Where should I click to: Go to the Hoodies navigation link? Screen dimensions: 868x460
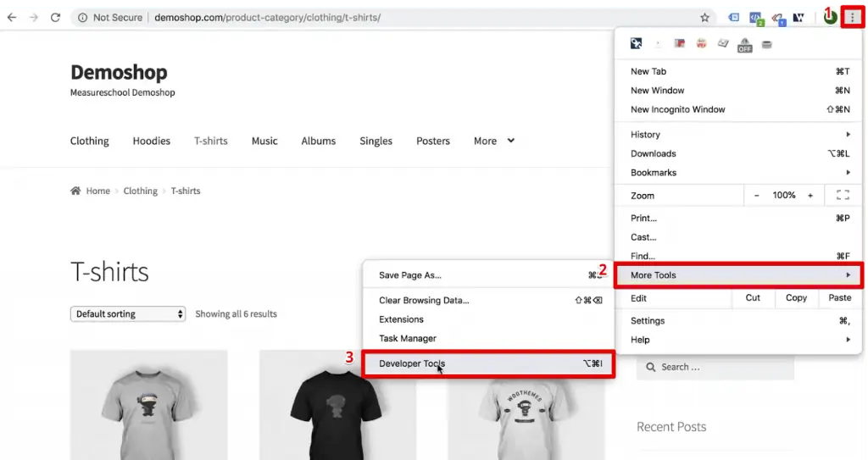tap(151, 141)
